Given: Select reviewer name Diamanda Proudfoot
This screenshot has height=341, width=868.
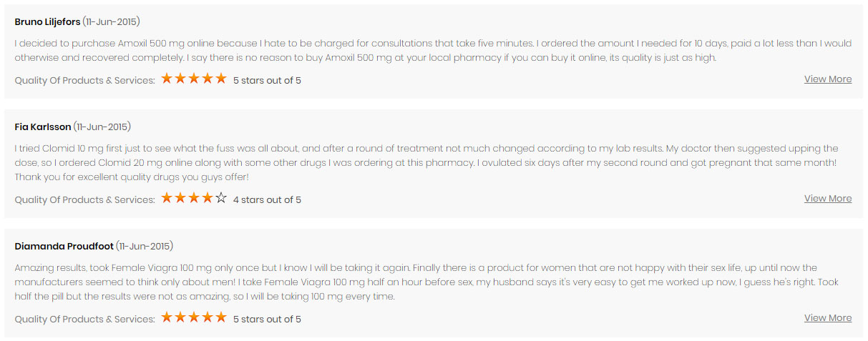Looking at the screenshot, I should click(64, 247).
